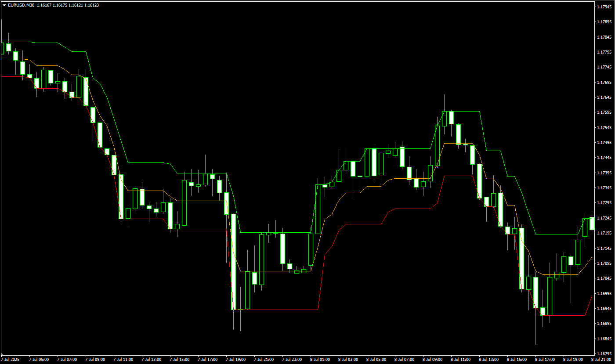Screen dimensions: 615x364
Task: Click the OHLC value 1.16121
Action: click(x=76, y=5)
